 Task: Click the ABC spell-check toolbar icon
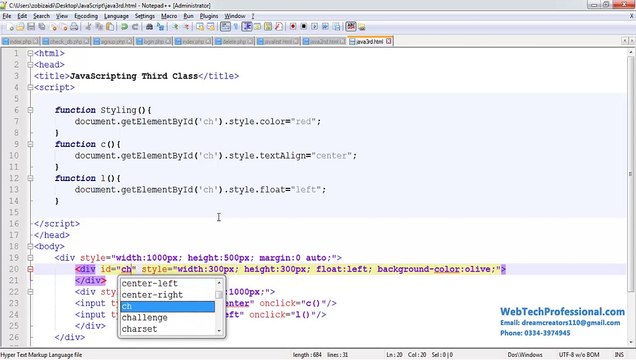click(x=351, y=27)
